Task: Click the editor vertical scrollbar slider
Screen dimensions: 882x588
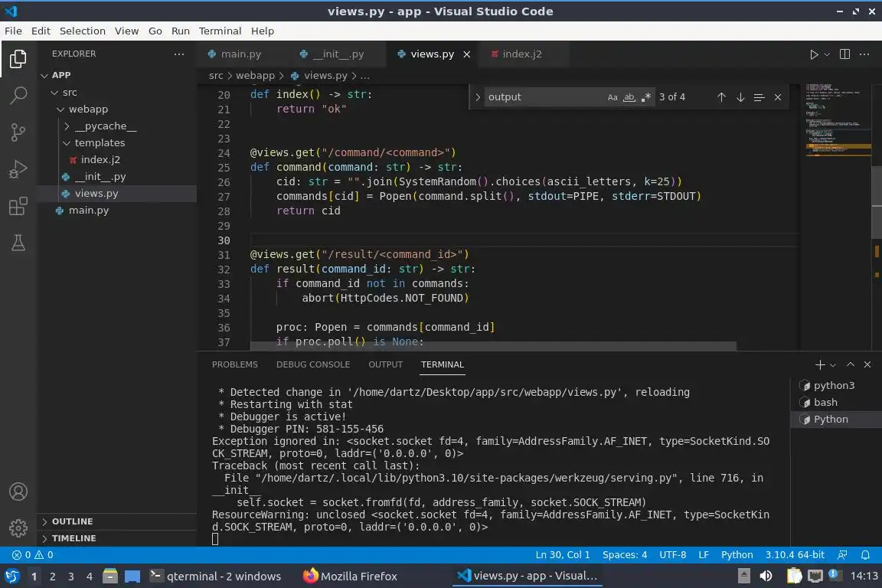Action: coord(877,203)
